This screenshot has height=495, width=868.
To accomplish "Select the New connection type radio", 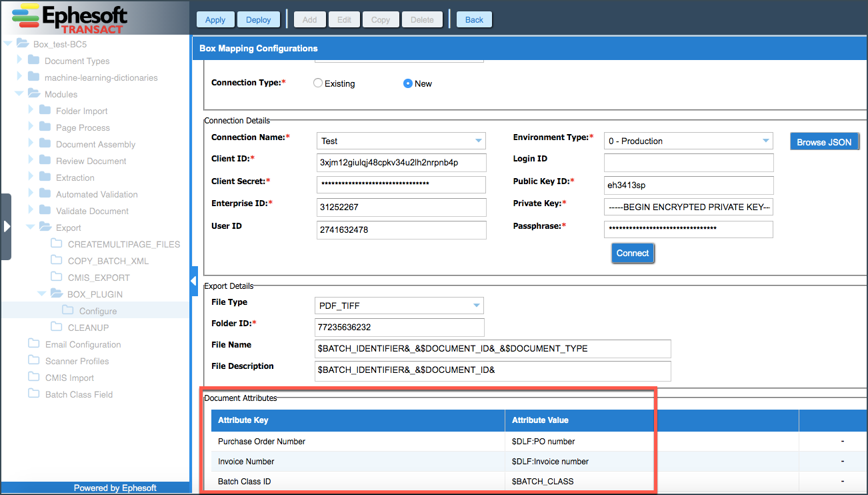I will 408,83.
